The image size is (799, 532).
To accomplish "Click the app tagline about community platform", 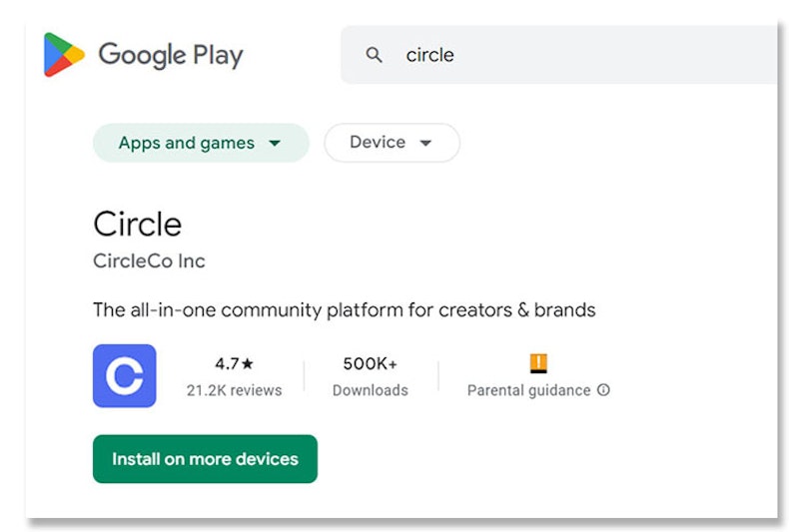I will pyautogui.click(x=344, y=310).
